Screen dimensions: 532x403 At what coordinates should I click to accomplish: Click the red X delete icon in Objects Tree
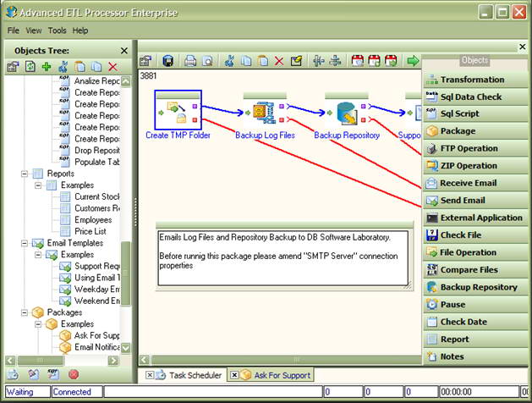[112, 67]
